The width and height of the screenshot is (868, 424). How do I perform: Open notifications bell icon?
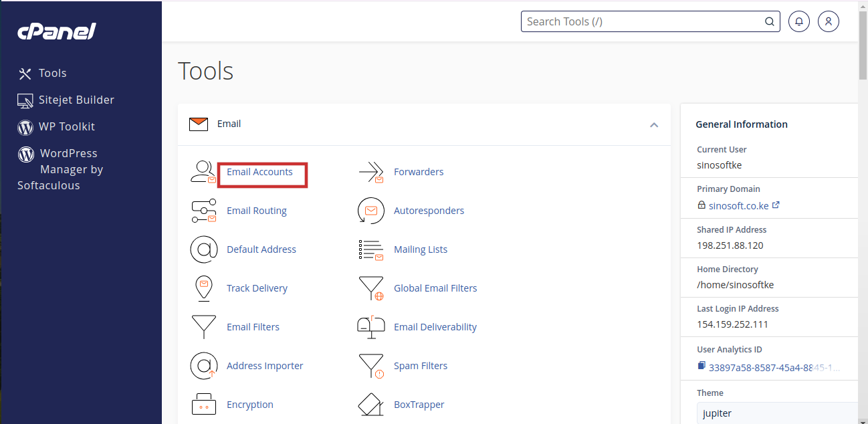point(798,21)
